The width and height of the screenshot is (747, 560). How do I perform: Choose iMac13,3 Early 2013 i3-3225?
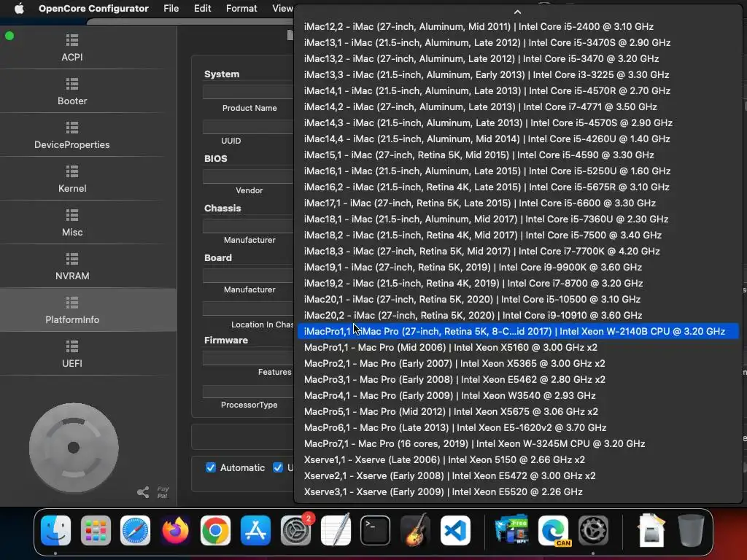click(x=518, y=74)
